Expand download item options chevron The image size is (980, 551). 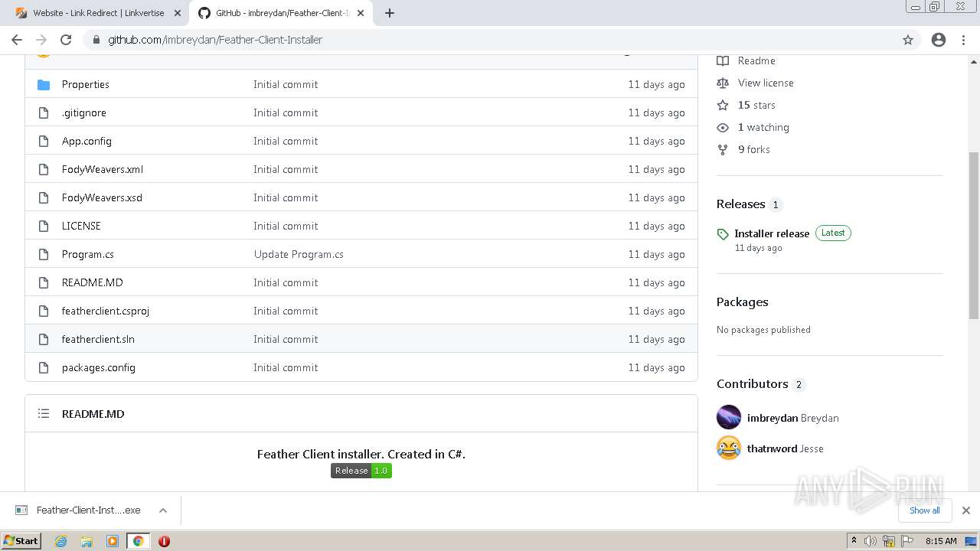[162, 510]
